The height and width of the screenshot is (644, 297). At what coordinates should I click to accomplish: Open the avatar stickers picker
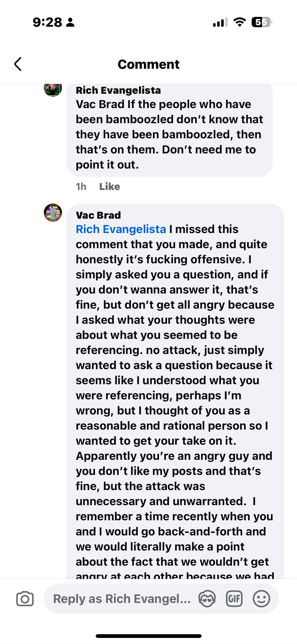207,599
